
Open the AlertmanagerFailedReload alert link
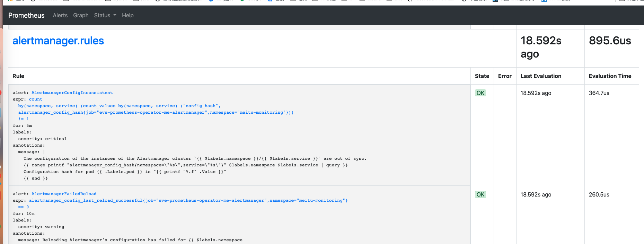coord(64,194)
